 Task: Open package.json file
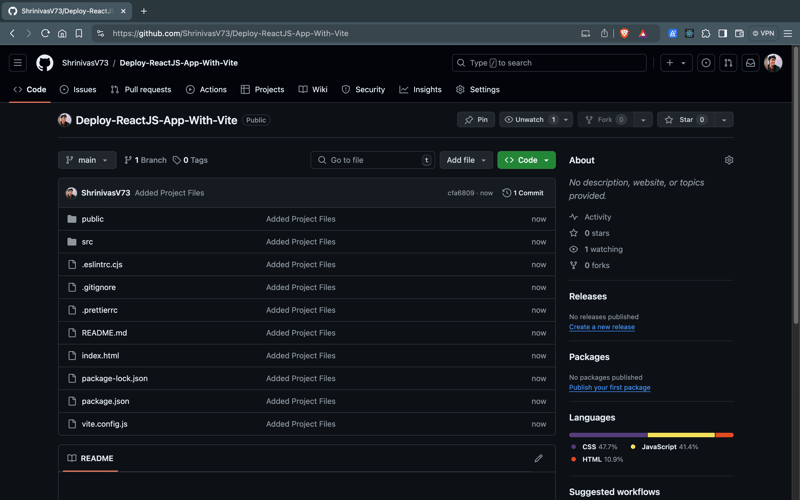[x=105, y=401]
